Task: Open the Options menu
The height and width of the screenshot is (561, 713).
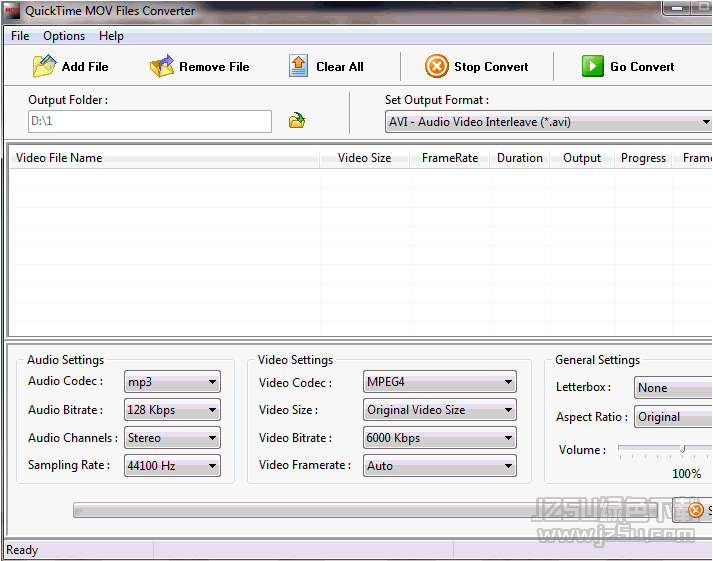Action: pyautogui.click(x=64, y=36)
